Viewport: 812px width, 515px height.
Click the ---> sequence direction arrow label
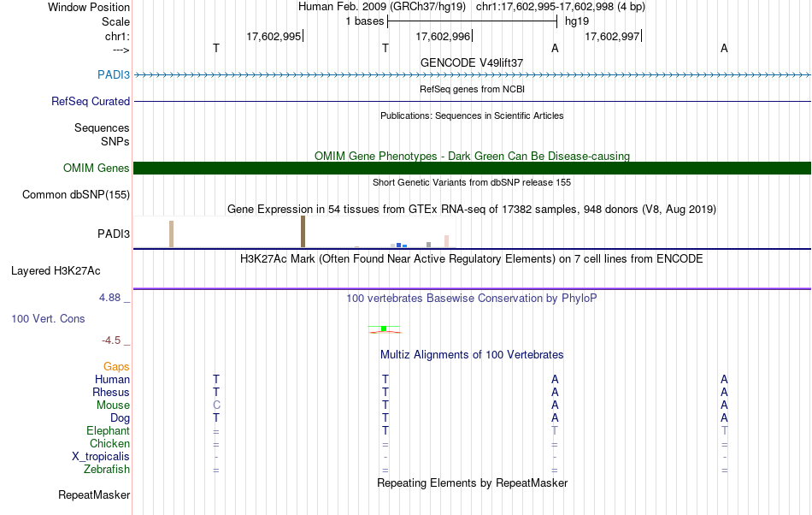coord(121,50)
